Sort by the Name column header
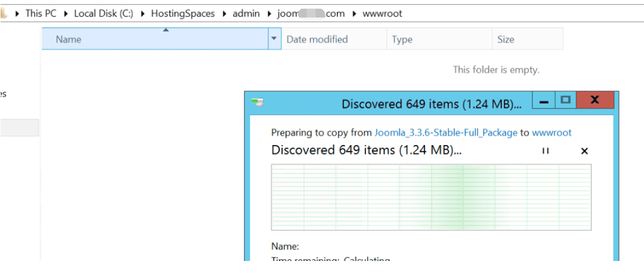Image resolution: width=644 pixels, height=275 pixels. point(155,39)
